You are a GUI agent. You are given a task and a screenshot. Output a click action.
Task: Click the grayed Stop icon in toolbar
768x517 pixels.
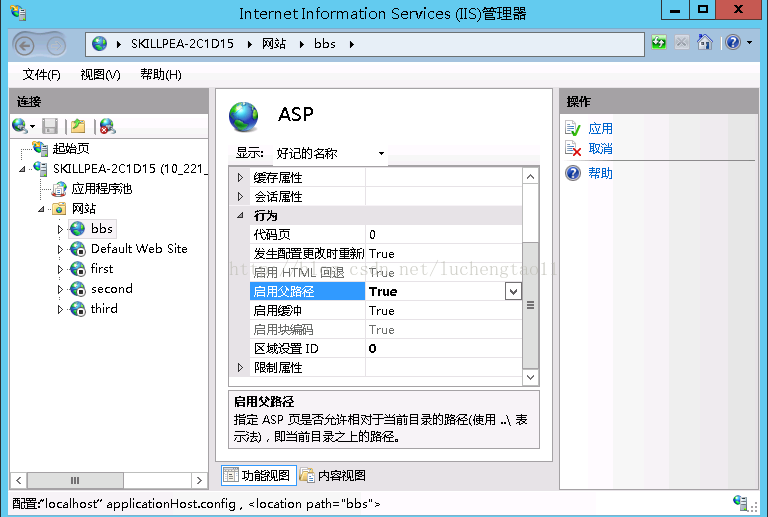pyautogui.click(x=681, y=43)
